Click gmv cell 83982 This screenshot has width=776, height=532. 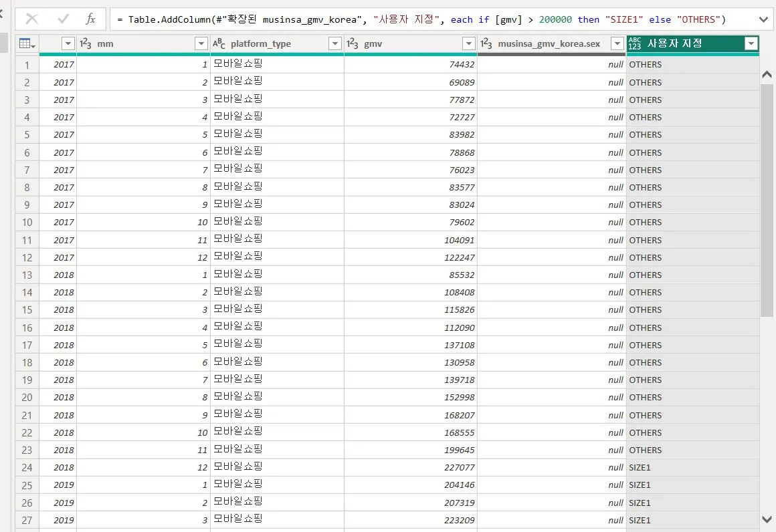411,135
